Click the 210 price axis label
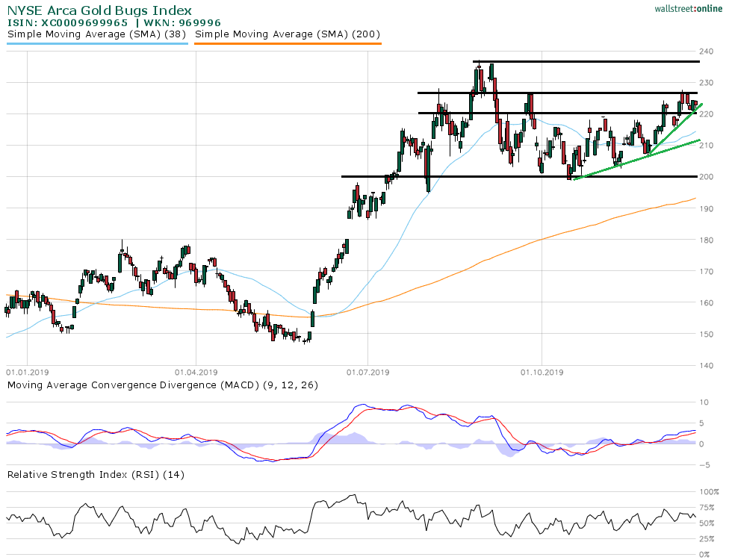Viewport: 729px width, 560px height. tap(707, 146)
